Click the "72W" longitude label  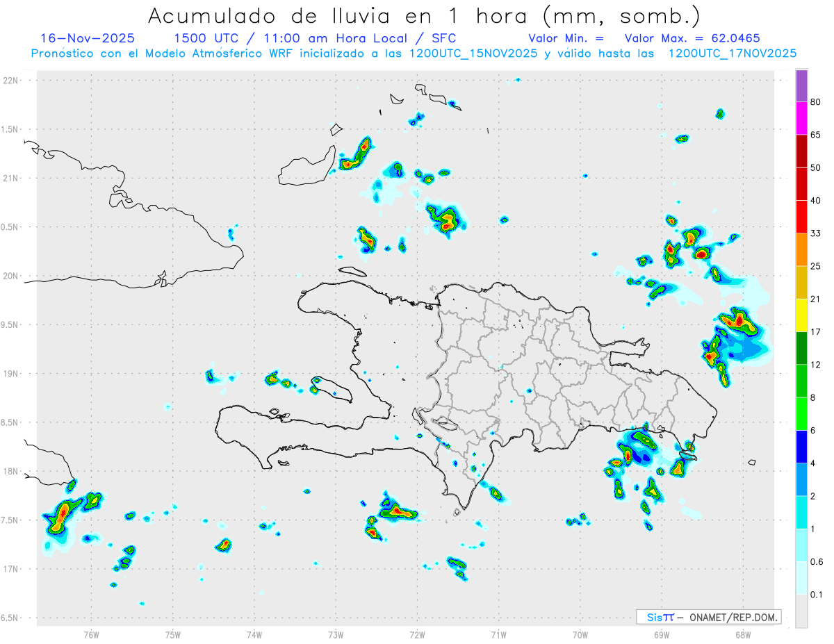point(417,634)
